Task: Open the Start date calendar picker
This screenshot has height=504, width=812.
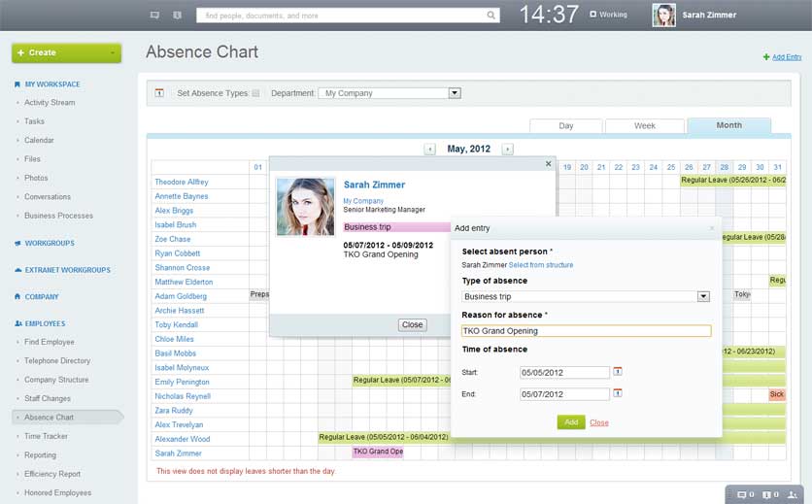Action: [618, 372]
